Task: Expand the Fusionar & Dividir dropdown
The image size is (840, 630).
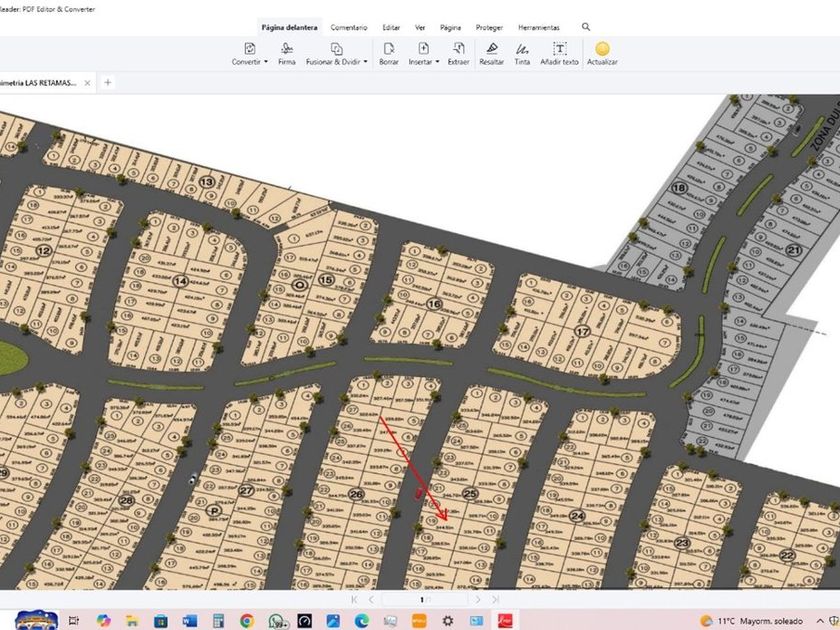Action: [366, 62]
